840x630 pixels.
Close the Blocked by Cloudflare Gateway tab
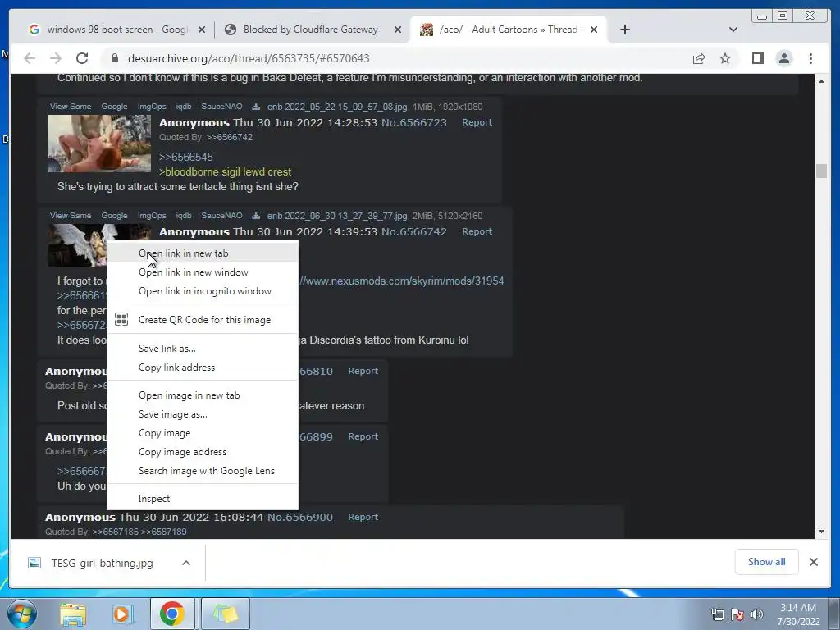398,30
